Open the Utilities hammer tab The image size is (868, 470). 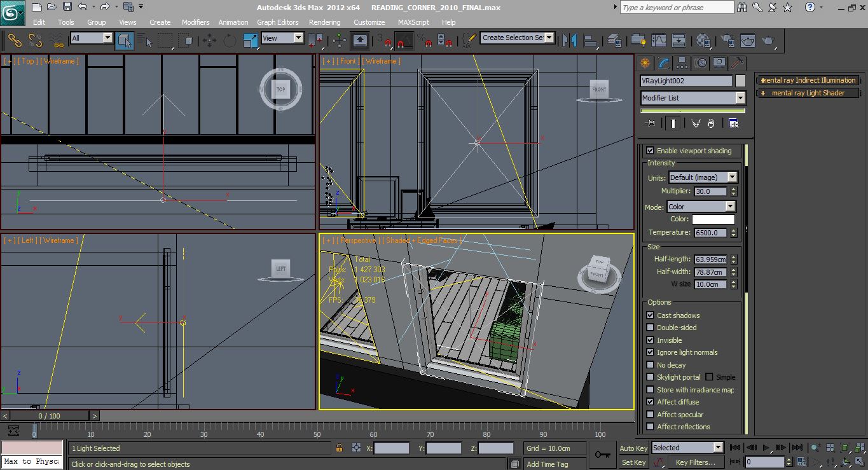click(x=738, y=63)
